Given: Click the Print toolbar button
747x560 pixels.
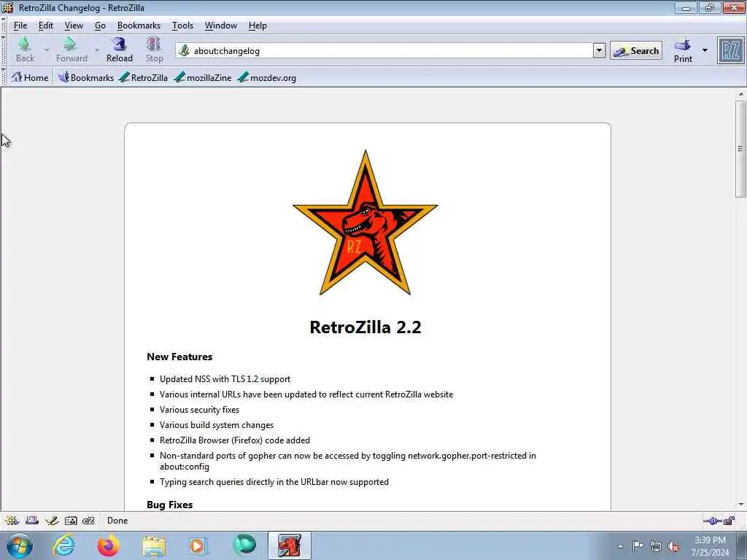Looking at the screenshot, I should tap(683, 50).
